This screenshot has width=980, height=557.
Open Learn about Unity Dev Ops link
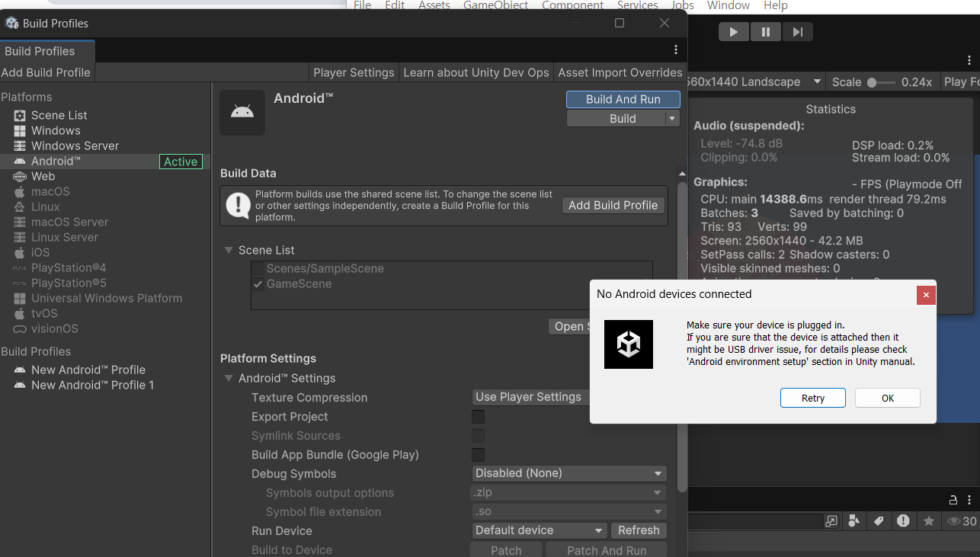[x=476, y=72]
